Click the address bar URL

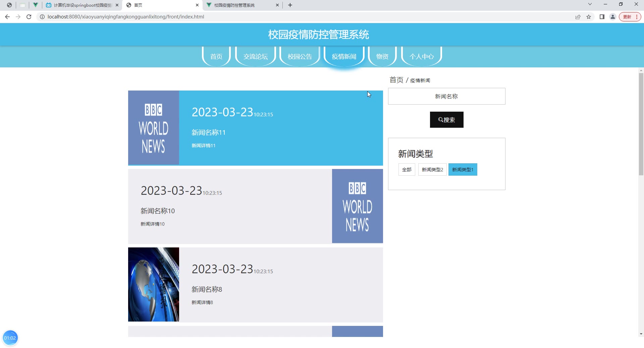click(126, 17)
